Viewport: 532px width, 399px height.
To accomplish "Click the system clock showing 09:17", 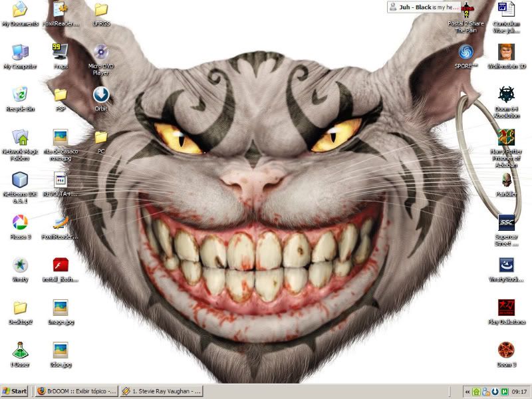I will (519, 392).
